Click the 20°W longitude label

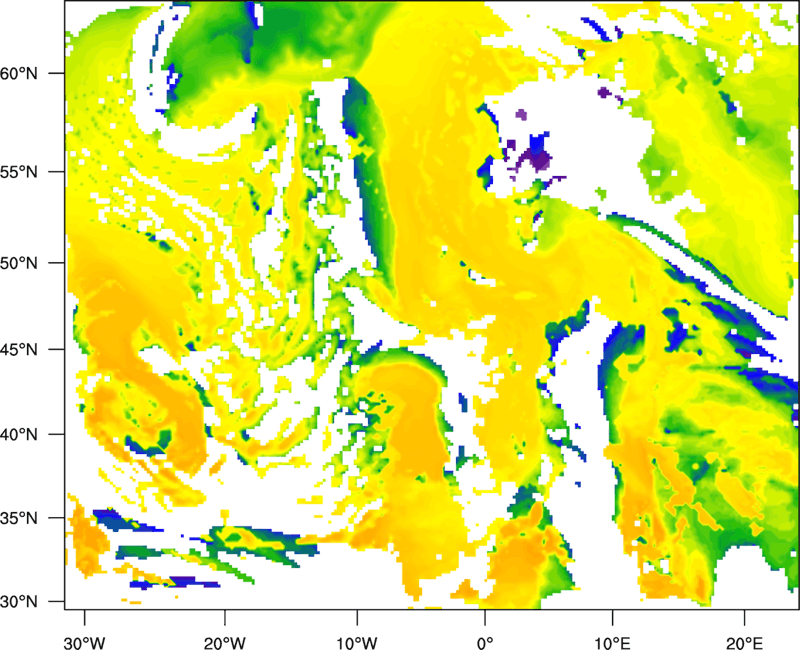click(224, 643)
